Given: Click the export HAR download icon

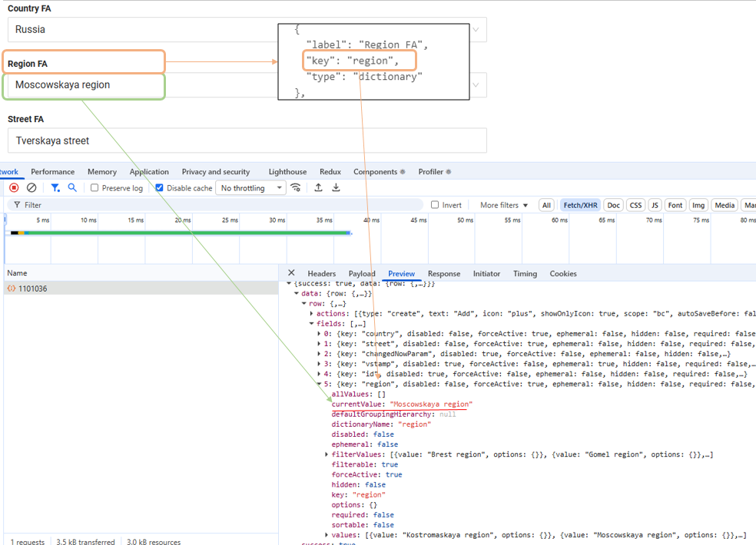Looking at the screenshot, I should click(336, 188).
